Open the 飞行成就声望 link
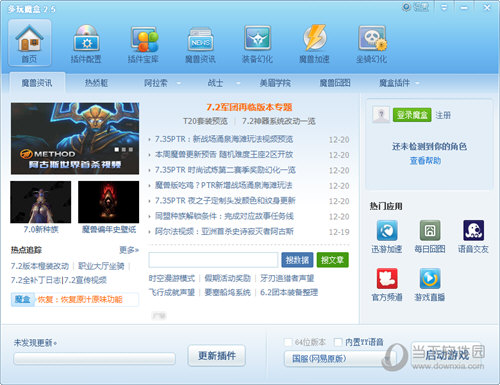Viewport: 500px width, 385px height. (172, 292)
